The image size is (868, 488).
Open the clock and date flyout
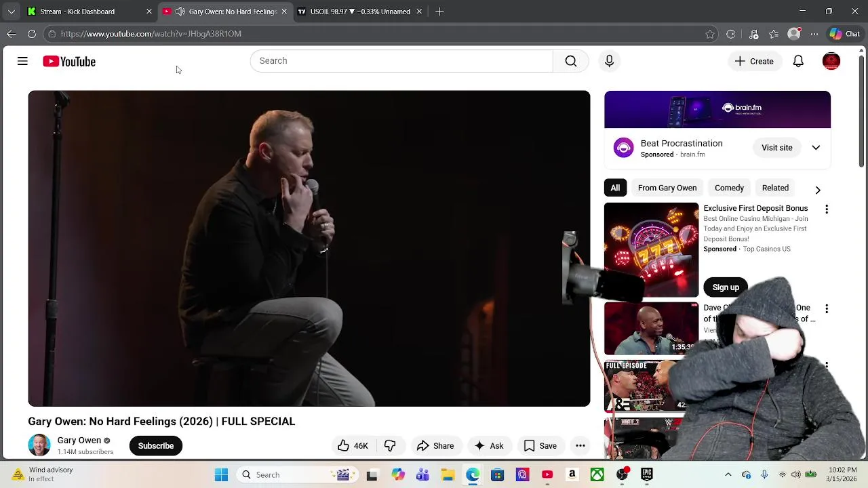pos(842,474)
